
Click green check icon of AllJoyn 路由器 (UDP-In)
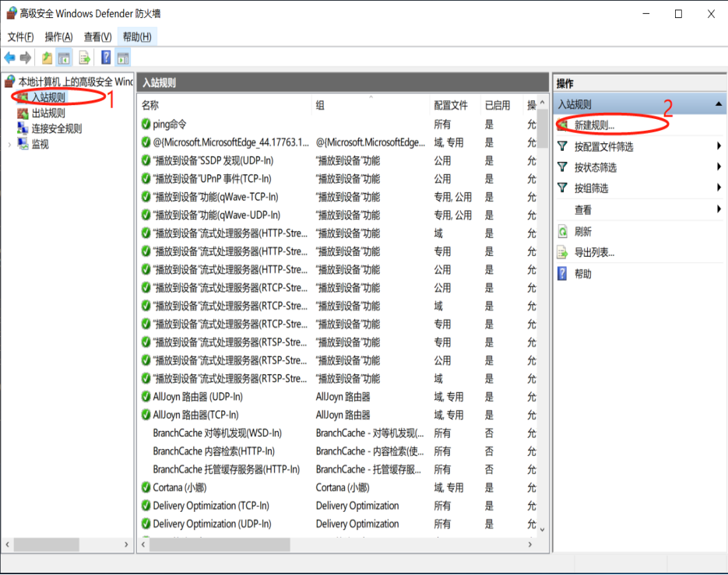coord(146,397)
